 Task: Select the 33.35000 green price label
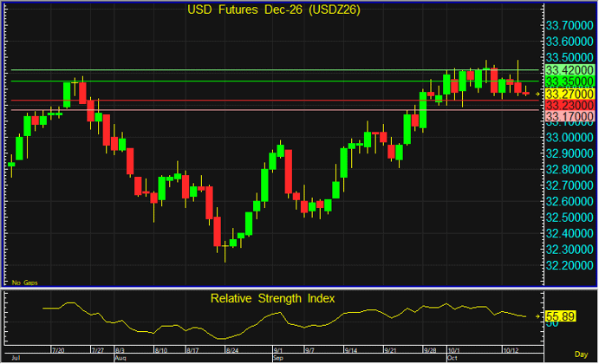(x=570, y=81)
